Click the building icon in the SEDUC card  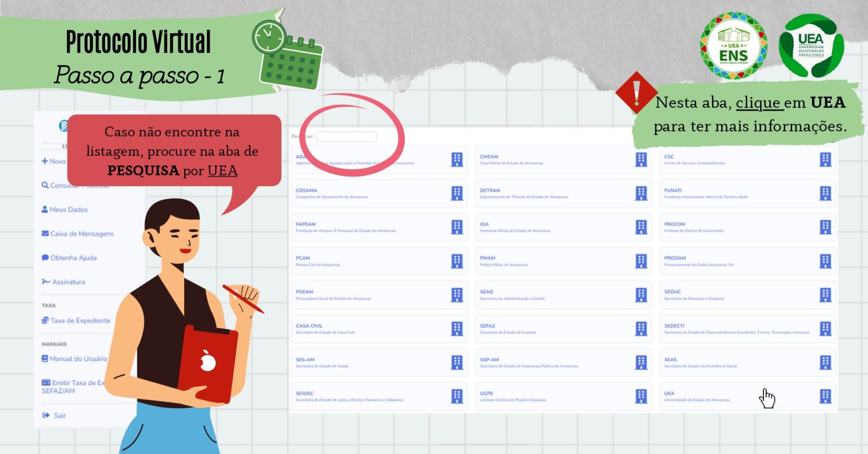(x=825, y=295)
